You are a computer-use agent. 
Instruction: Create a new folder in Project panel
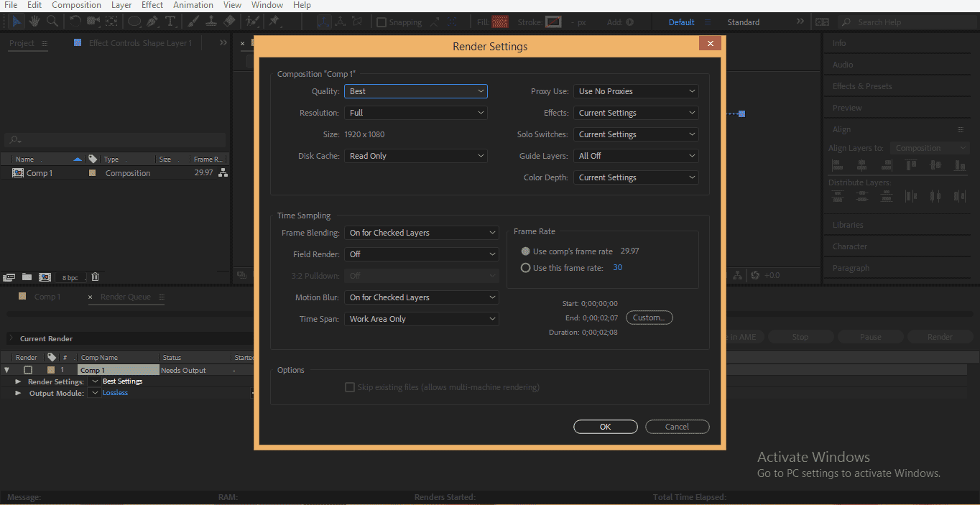coord(27,277)
